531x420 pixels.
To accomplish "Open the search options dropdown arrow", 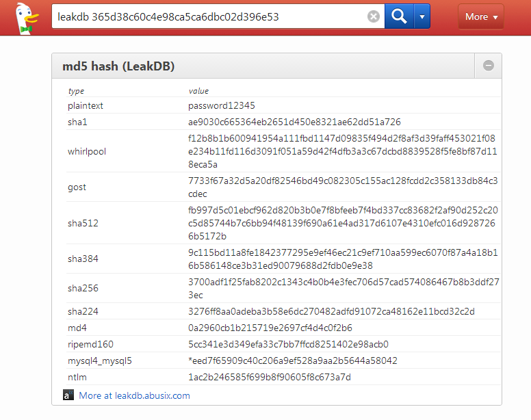I will click(422, 16).
